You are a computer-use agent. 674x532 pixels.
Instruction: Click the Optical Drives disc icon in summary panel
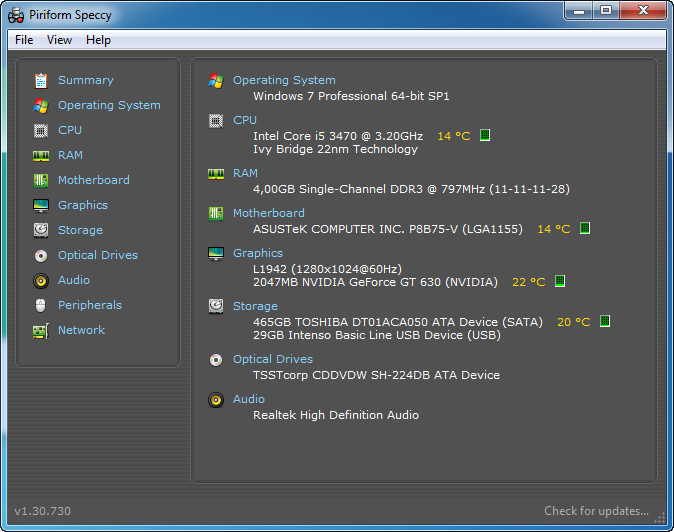pyautogui.click(x=216, y=360)
